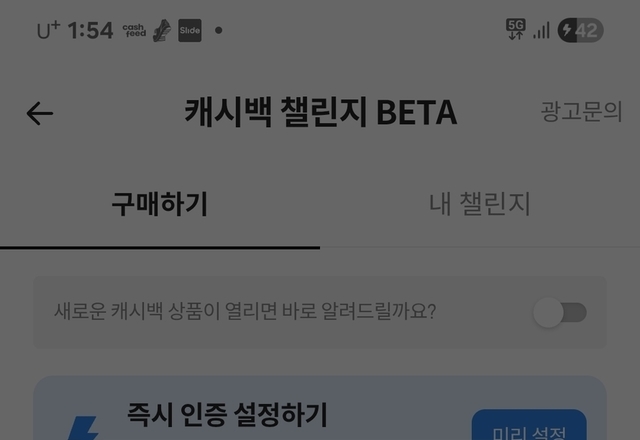
Task: Tap the Slide notification icon
Action: pos(190,30)
